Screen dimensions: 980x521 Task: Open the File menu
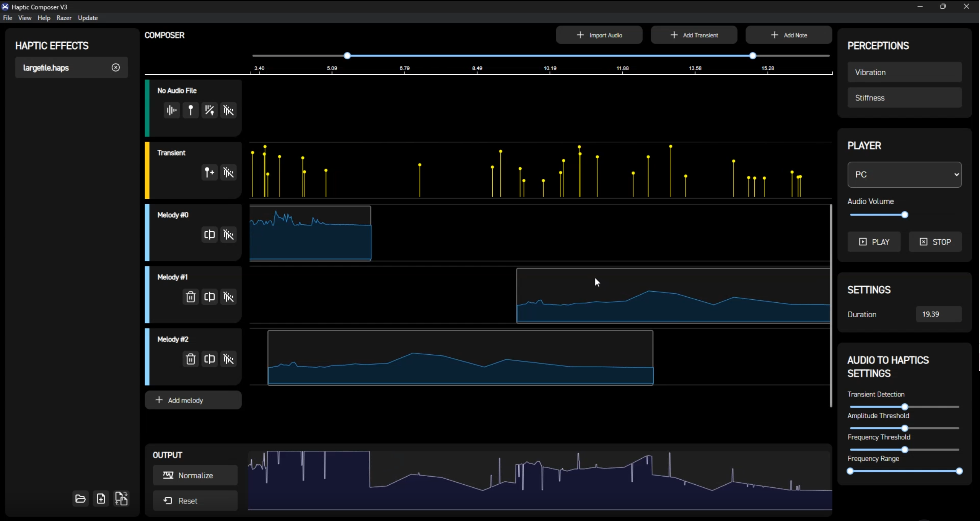click(x=8, y=18)
